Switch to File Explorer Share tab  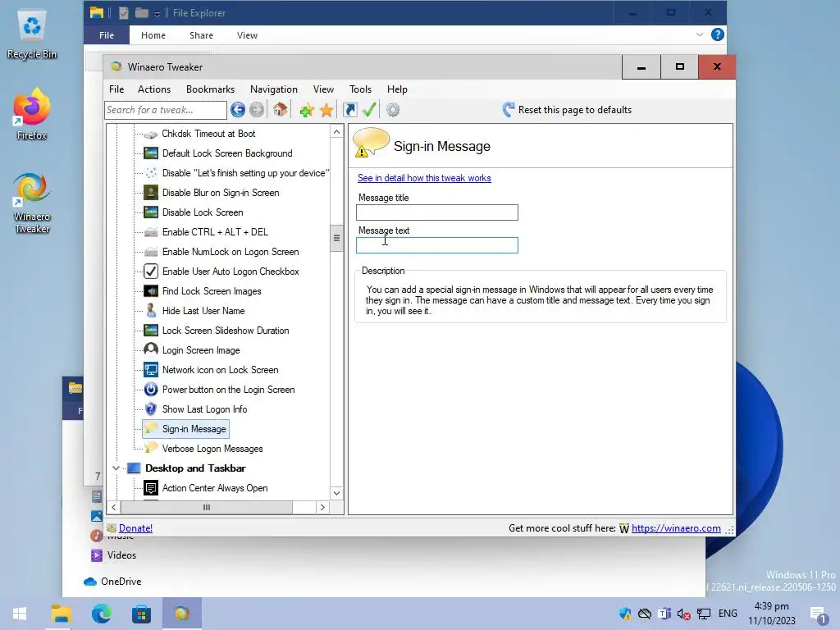pyautogui.click(x=202, y=35)
